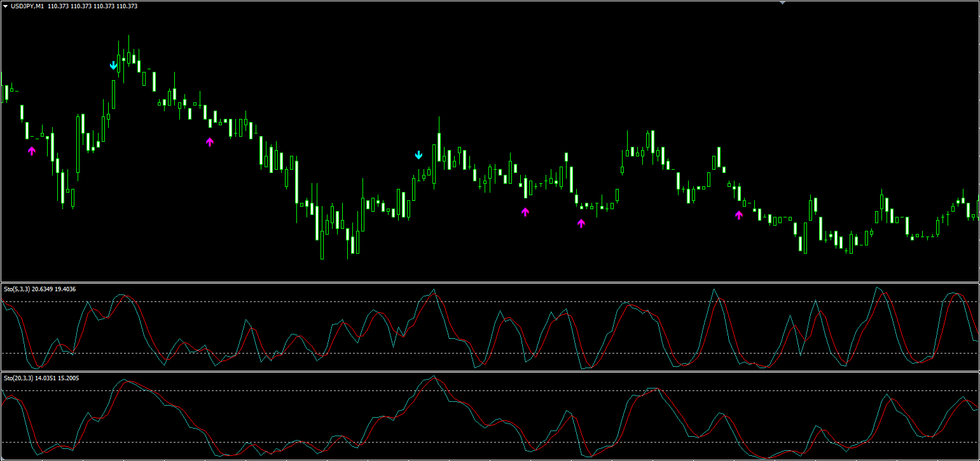
Task: Select the leftmost magenta up arrow signal
Action: [x=32, y=151]
